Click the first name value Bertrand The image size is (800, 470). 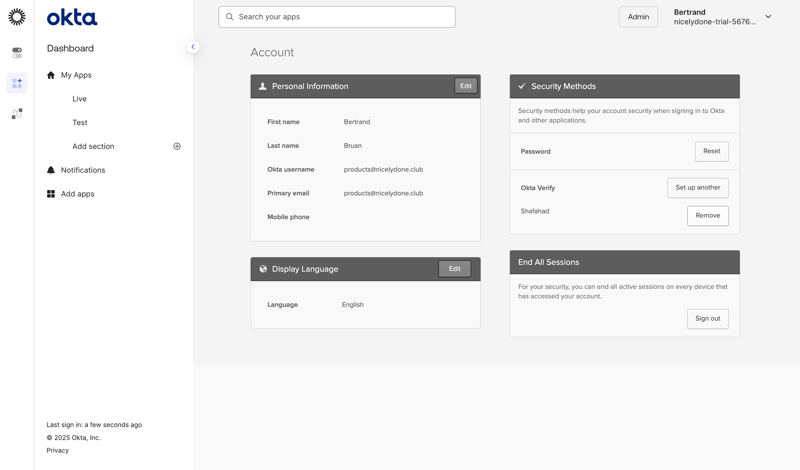click(357, 122)
